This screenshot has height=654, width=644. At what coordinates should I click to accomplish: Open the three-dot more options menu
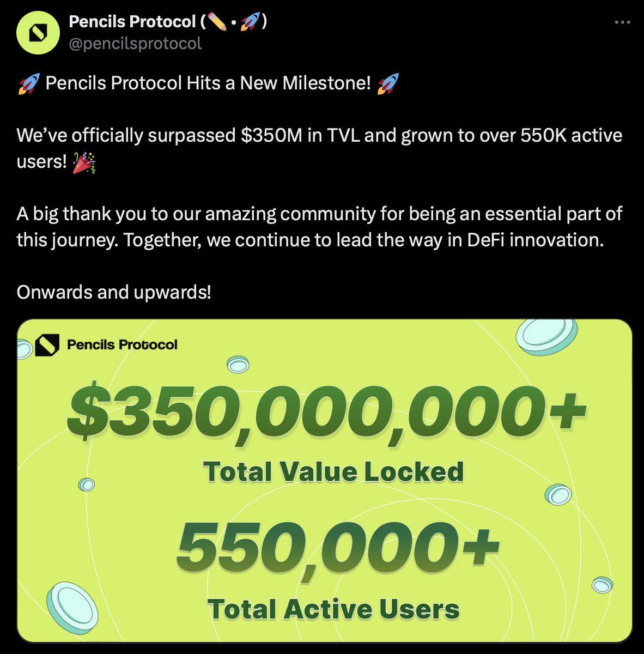pos(622,22)
